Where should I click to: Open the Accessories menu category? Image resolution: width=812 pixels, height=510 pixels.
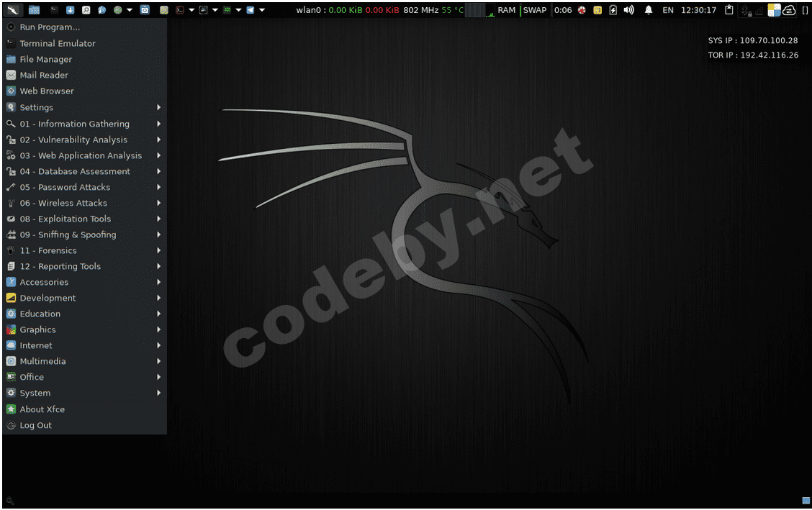coord(84,282)
